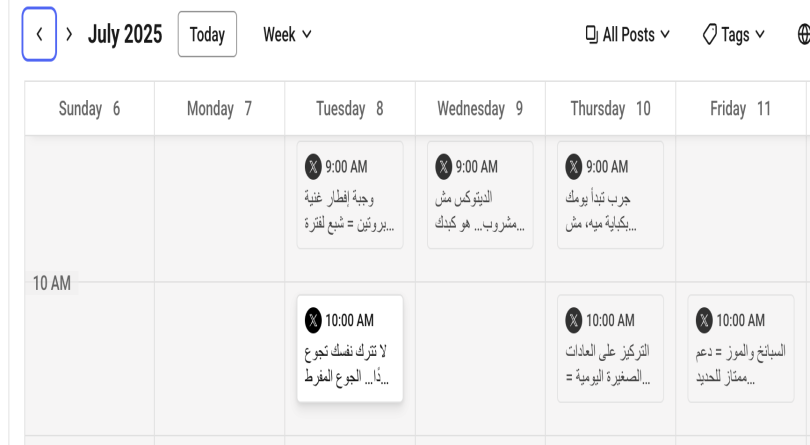Screen dimensions: 810x445
Task: Open the Week view dropdown
Action: click(287, 35)
